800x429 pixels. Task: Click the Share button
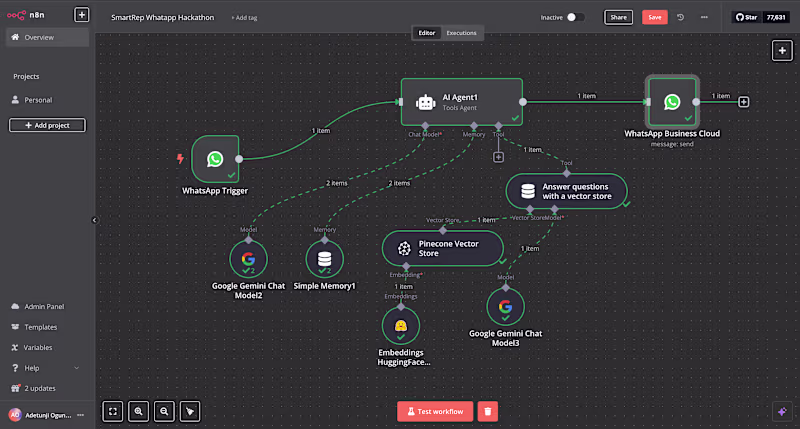618,17
